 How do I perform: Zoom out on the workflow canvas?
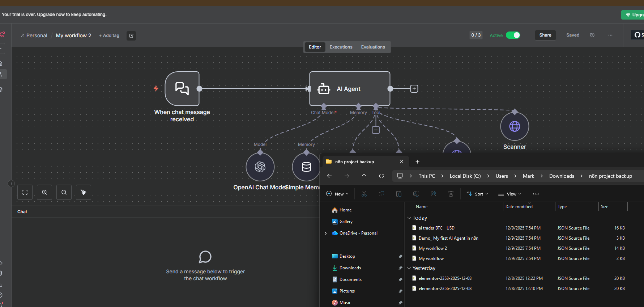pyautogui.click(x=64, y=192)
